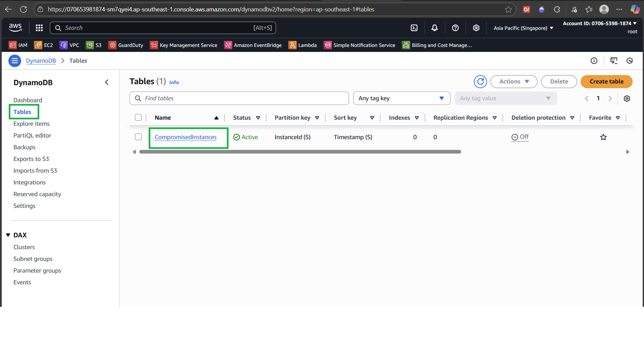644x342 pixels.
Task: Open Backups in sidebar
Action: point(24,147)
